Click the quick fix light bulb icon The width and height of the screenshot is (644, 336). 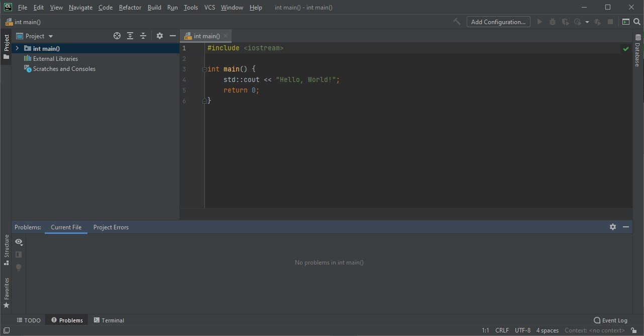click(x=19, y=268)
